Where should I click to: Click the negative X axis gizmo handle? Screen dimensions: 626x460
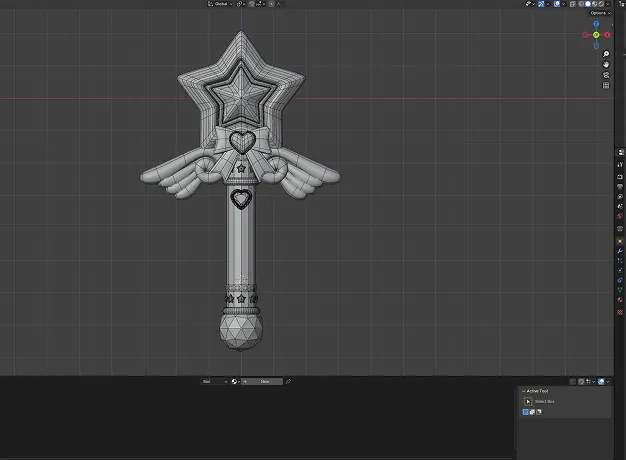tap(585, 35)
